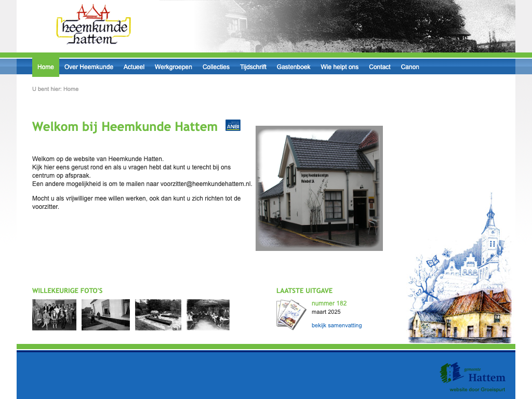The height and width of the screenshot is (399, 532).
Task: Open the Canon menu item
Action: tap(410, 67)
